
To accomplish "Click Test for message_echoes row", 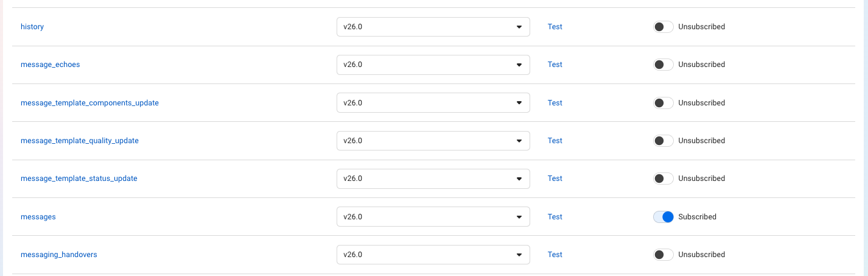I will (555, 65).
